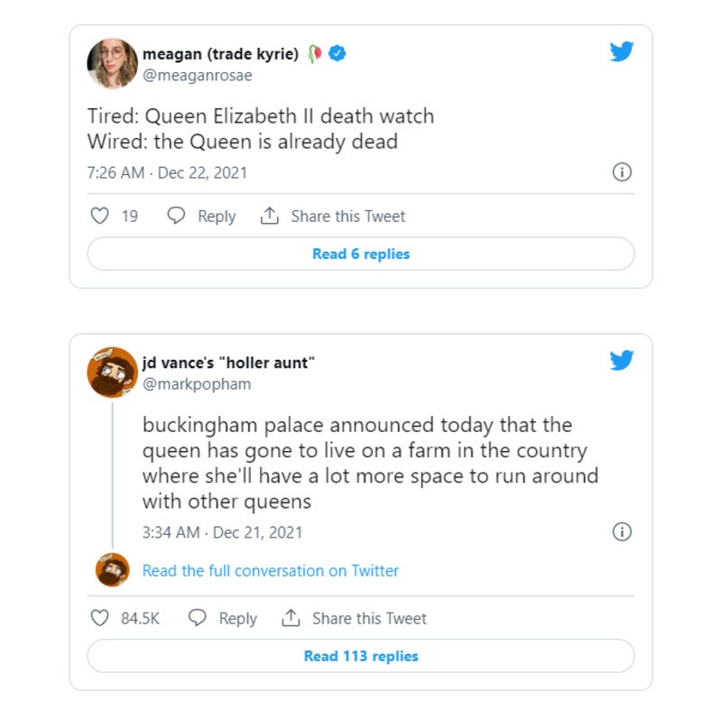Click verified badge next to meagan's name
The image size is (722, 728).
tap(338, 54)
